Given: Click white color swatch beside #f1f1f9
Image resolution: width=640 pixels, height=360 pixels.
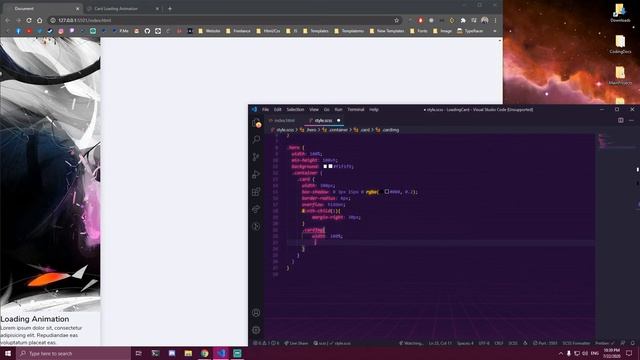Looking at the screenshot, I should pyautogui.click(x=330, y=166).
